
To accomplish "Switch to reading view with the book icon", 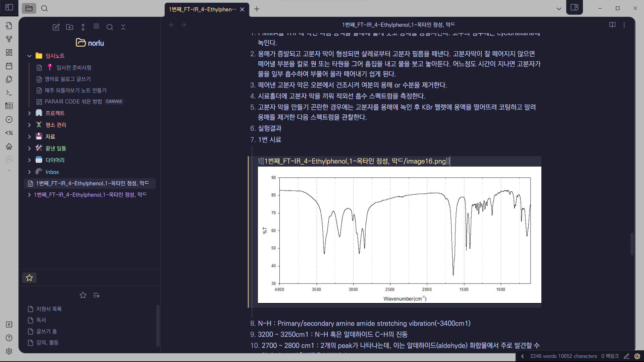I will coord(612,25).
